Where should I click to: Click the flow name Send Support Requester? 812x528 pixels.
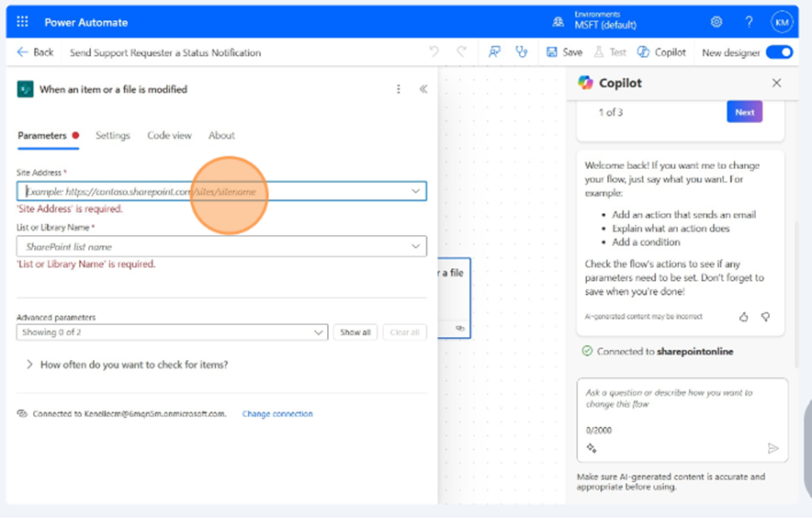coord(165,53)
